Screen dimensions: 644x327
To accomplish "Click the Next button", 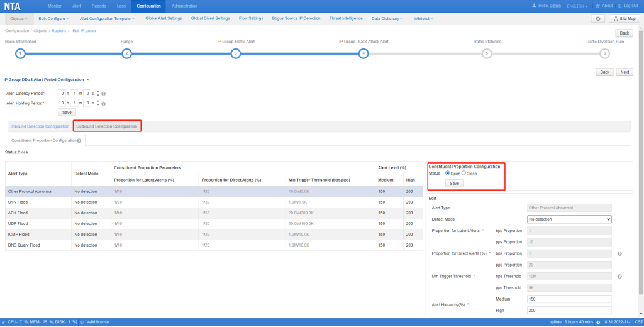I will [625, 72].
